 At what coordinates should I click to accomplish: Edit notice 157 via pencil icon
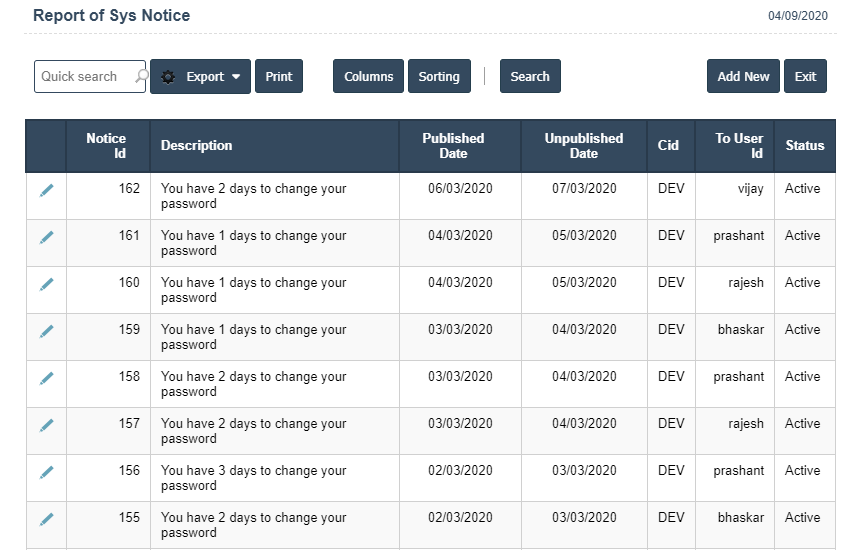[47, 425]
